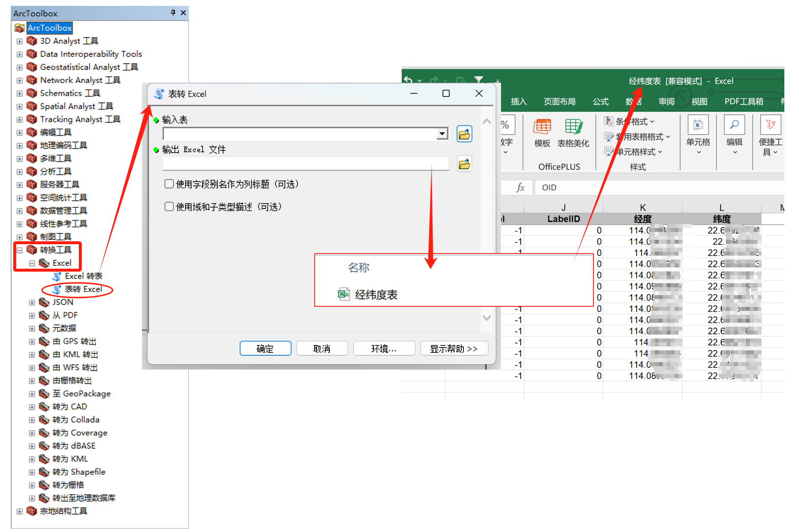799x532 pixels.
Task: Select 转为 Coverage toolset
Action: tap(80, 433)
